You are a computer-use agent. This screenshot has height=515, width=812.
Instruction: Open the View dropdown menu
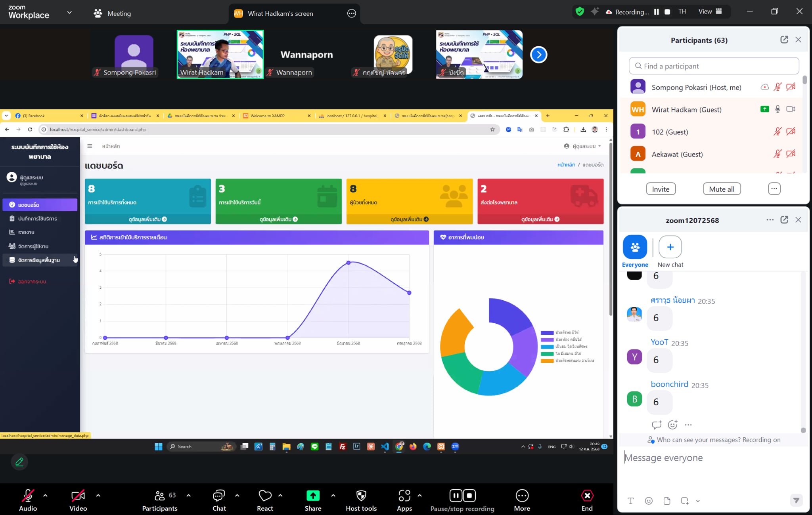[x=710, y=12]
